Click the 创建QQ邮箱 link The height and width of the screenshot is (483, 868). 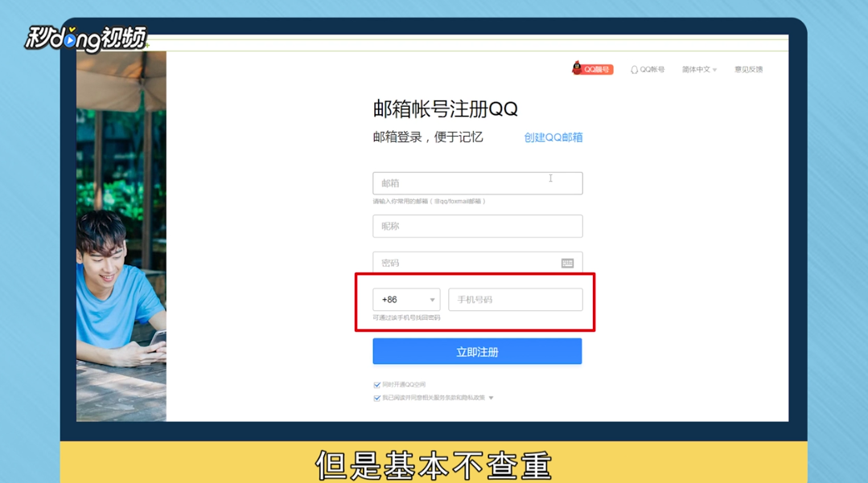click(553, 137)
